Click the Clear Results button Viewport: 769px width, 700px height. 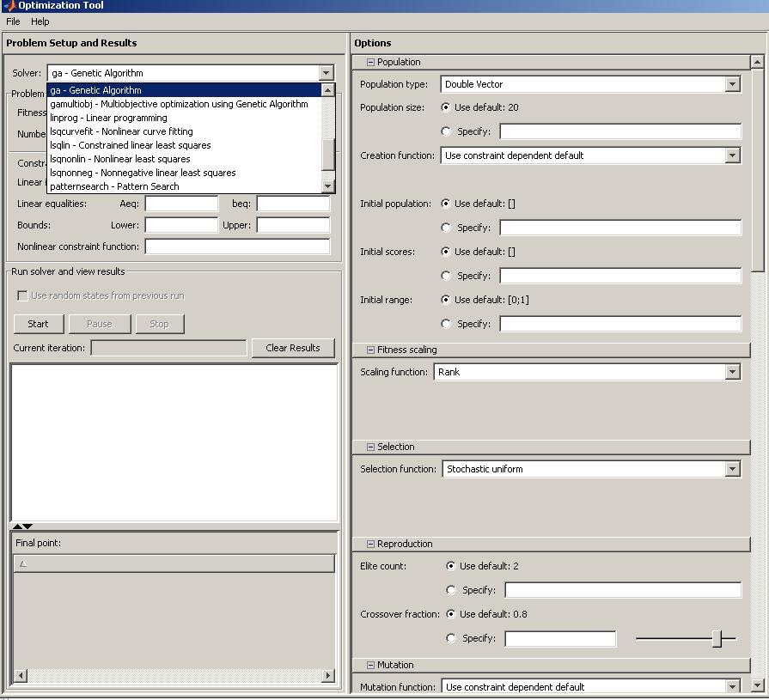(x=293, y=348)
